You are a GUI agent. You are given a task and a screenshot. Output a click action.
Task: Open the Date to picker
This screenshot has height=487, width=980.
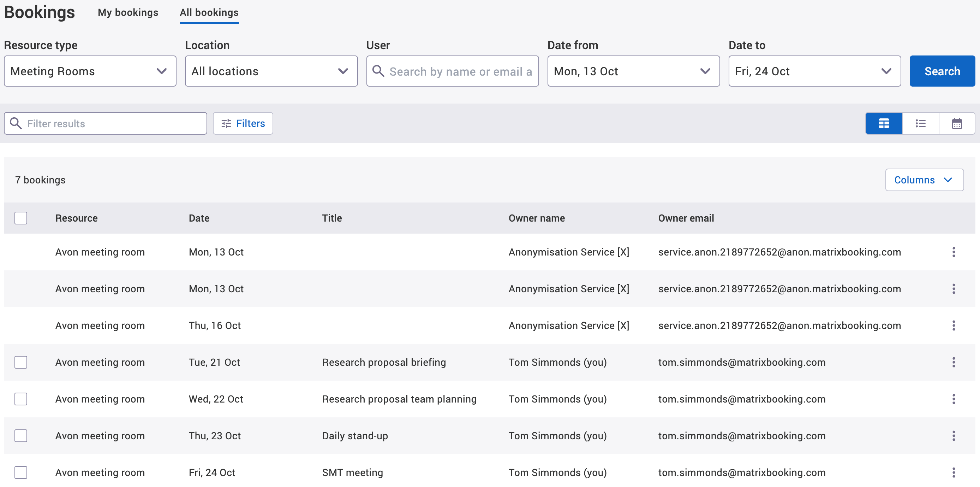click(814, 71)
